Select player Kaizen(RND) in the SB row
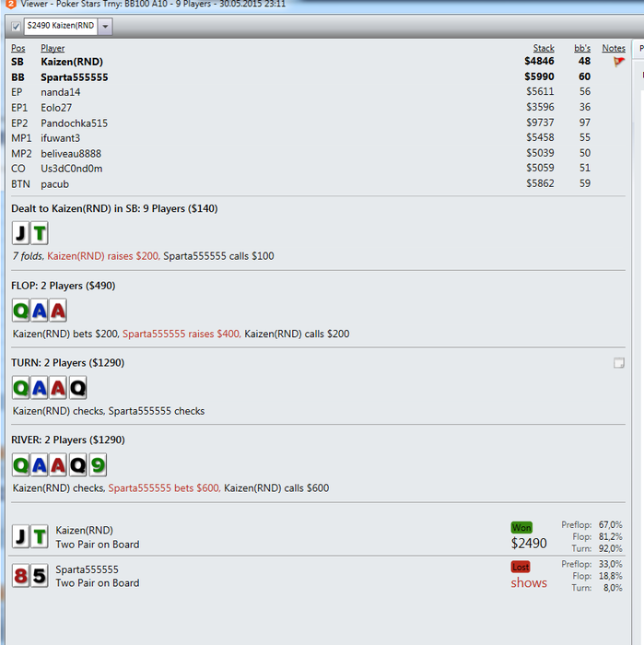Screen dimensions: 644x645 coord(72,62)
